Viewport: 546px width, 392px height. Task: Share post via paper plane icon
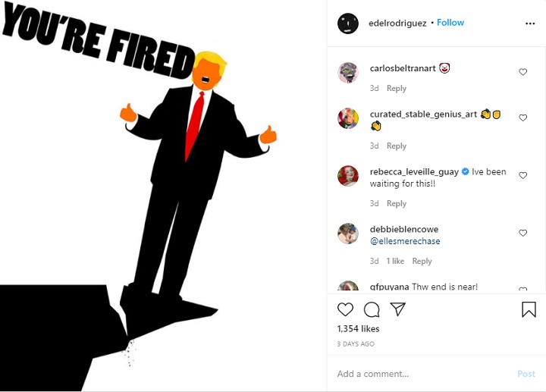[x=398, y=309]
